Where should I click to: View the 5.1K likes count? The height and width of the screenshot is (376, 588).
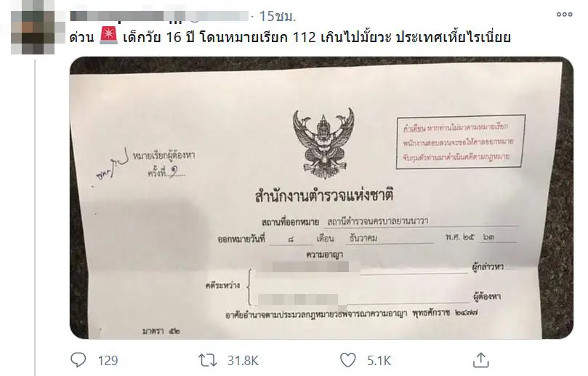379,361
